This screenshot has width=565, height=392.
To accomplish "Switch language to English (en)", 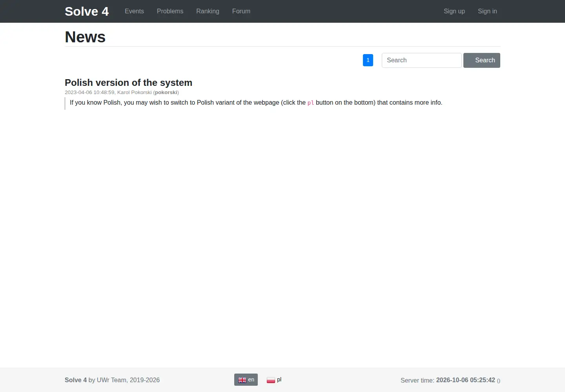I will point(246,380).
